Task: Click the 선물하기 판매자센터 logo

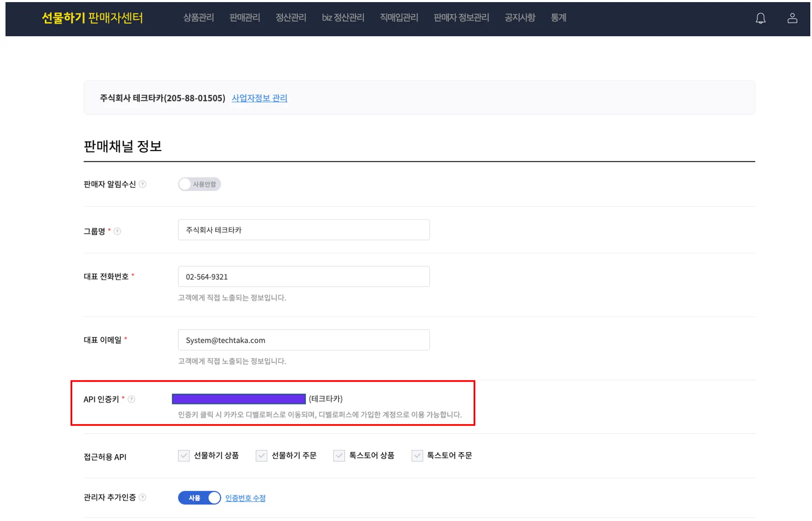Action: [x=93, y=18]
